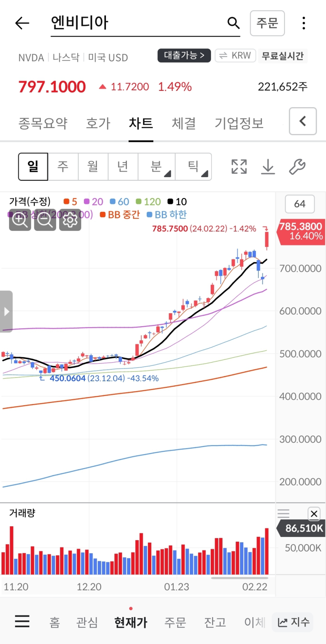Expand chart to fullscreen
326x644 pixels.
click(239, 167)
